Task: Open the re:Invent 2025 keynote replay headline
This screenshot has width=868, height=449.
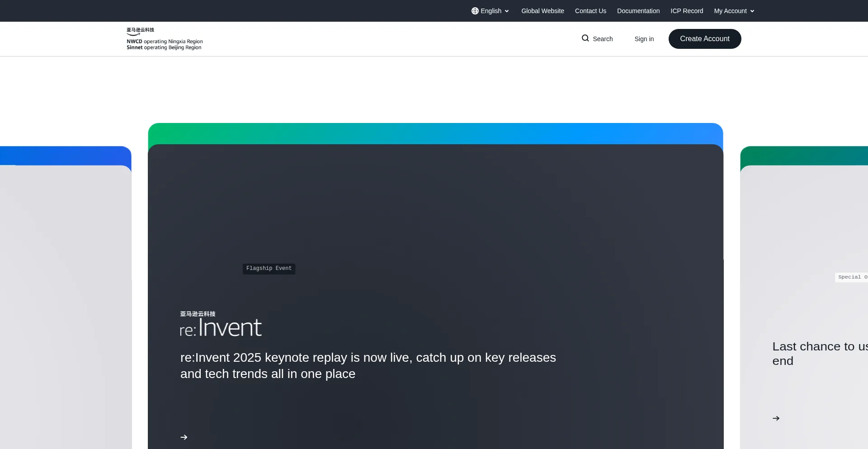Action: pyautogui.click(x=368, y=366)
